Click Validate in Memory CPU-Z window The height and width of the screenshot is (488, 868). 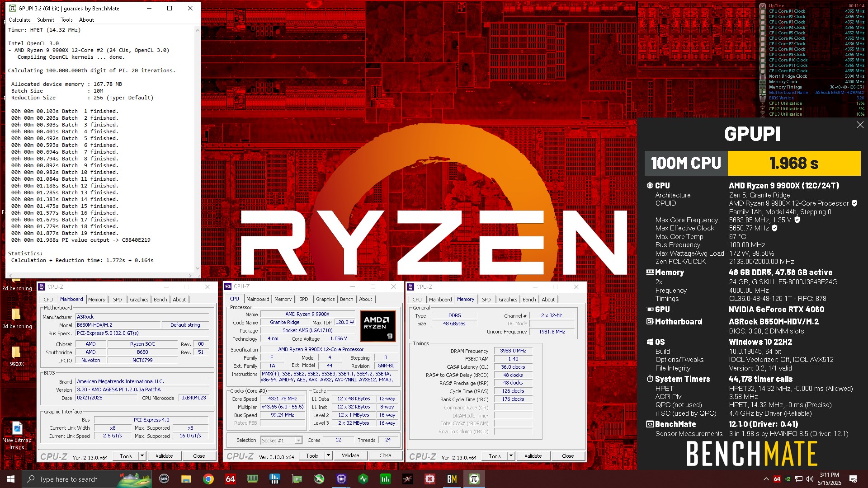click(x=533, y=456)
